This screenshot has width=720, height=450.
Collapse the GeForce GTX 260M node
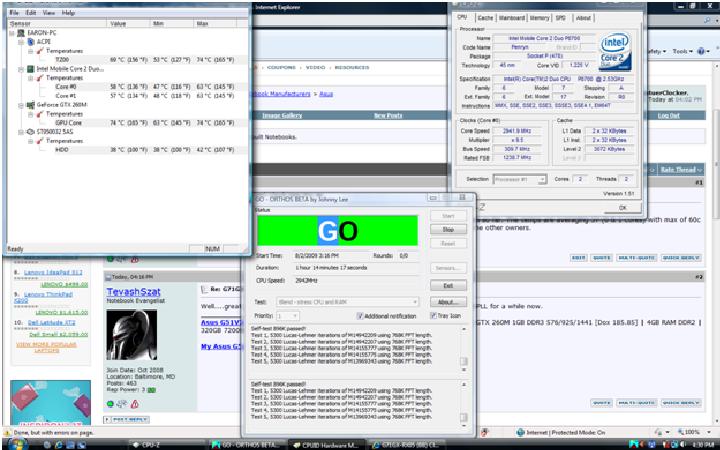click(21, 105)
